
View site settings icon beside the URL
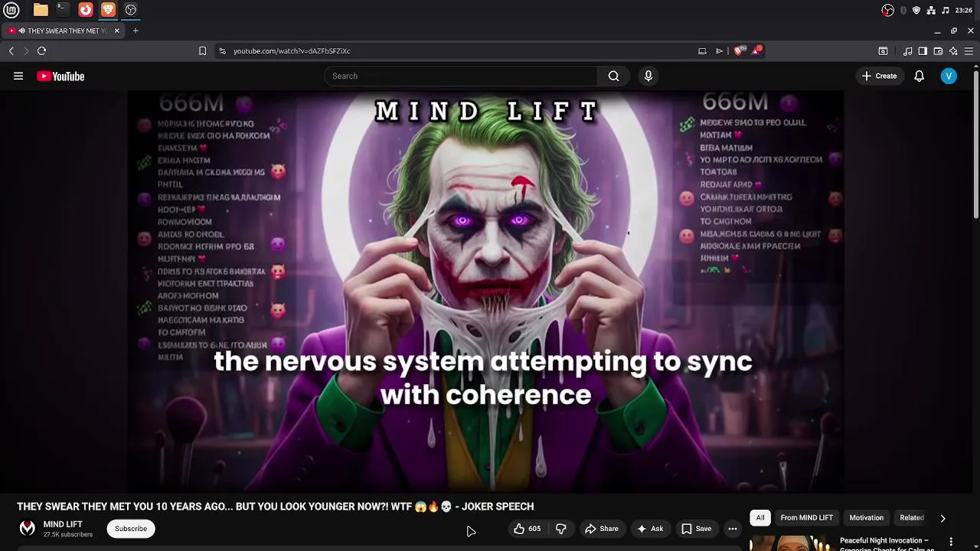222,51
